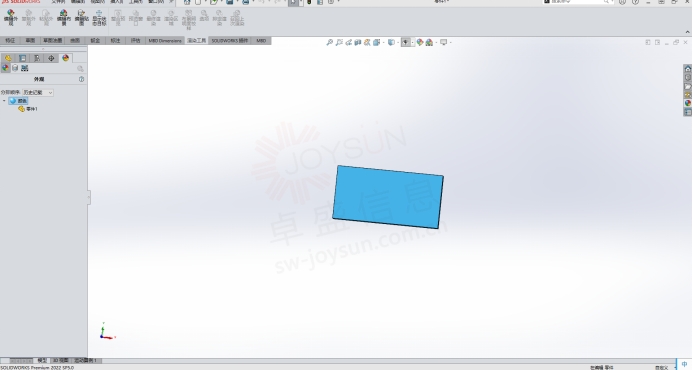
Task: Toggle the View Scenes button in DisplayManager
Action: [15, 68]
